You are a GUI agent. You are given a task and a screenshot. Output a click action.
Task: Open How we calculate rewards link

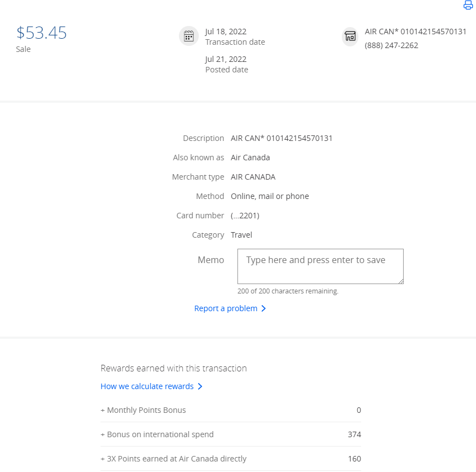pyautogui.click(x=147, y=386)
